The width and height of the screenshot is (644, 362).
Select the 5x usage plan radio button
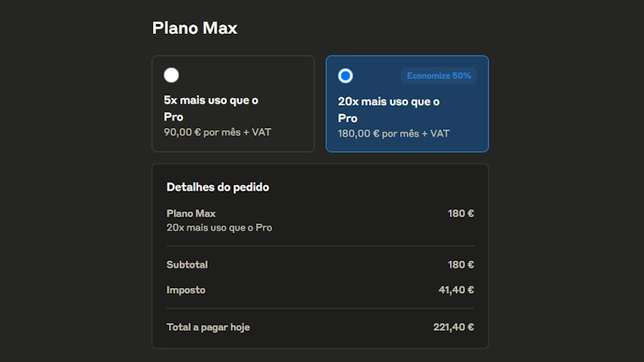click(x=171, y=76)
